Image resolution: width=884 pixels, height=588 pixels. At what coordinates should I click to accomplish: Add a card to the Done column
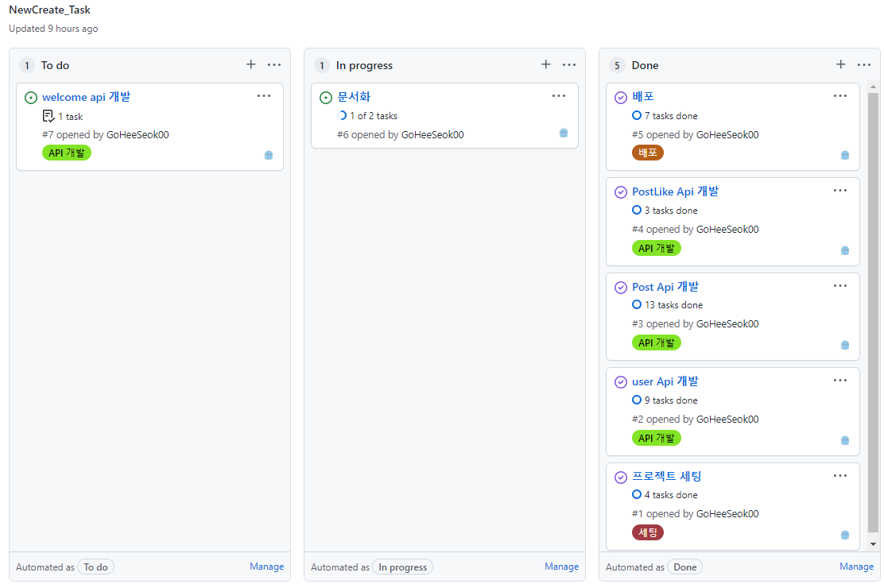(840, 65)
